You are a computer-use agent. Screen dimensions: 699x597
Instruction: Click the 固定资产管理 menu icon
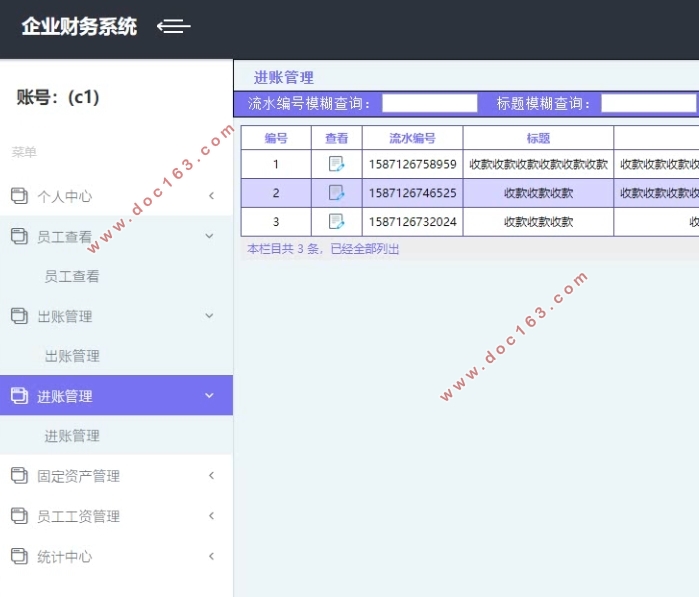[x=19, y=475]
